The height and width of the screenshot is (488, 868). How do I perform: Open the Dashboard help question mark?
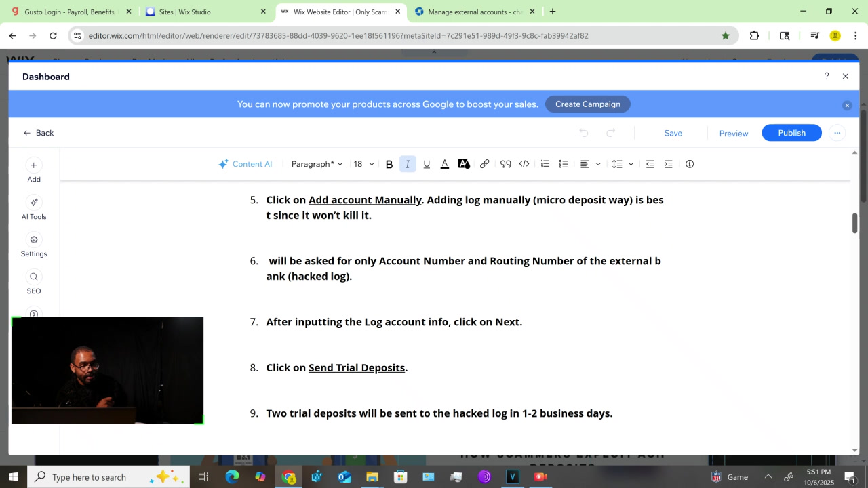pos(826,77)
